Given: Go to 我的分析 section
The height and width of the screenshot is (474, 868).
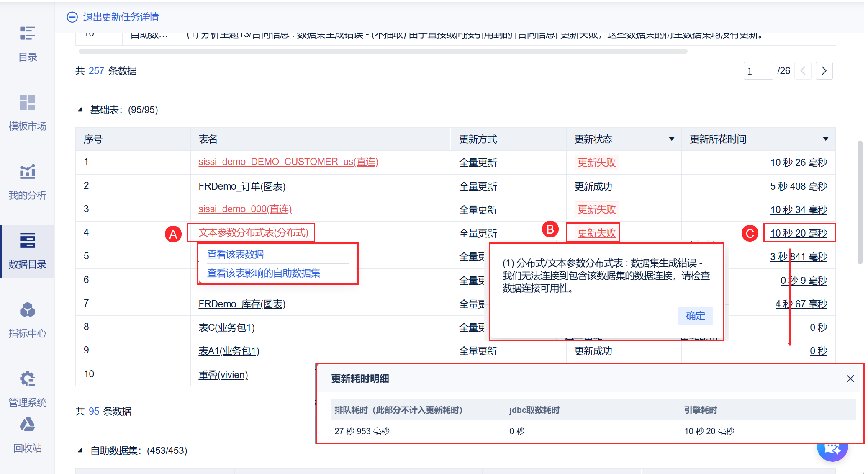Looking at the screenshot, I should [27, 172].
